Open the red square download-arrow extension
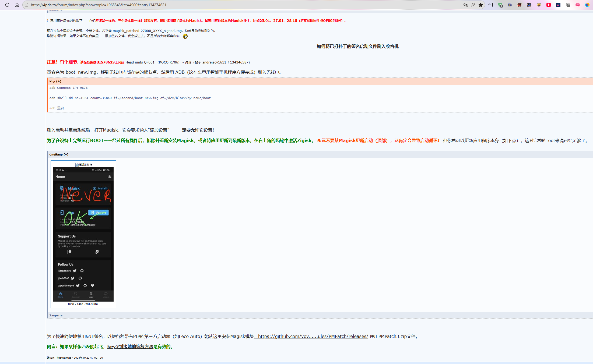This screenshot has height=364, width=593. 549,5
